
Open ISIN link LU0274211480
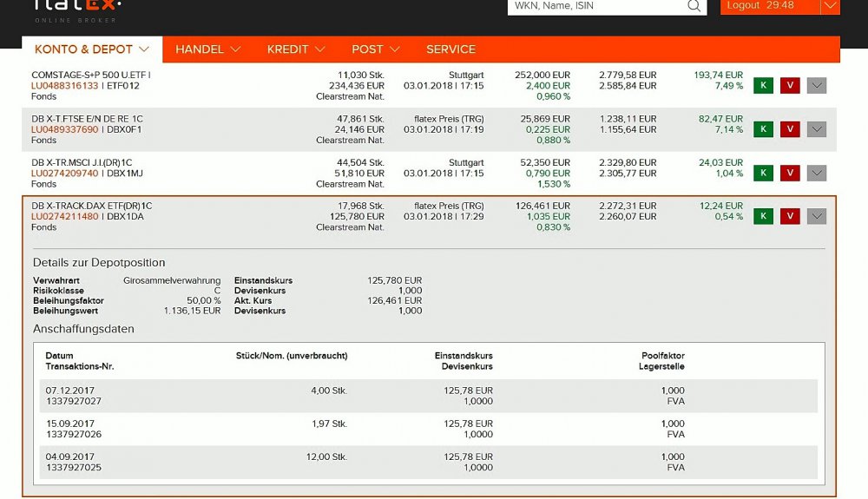65,216
